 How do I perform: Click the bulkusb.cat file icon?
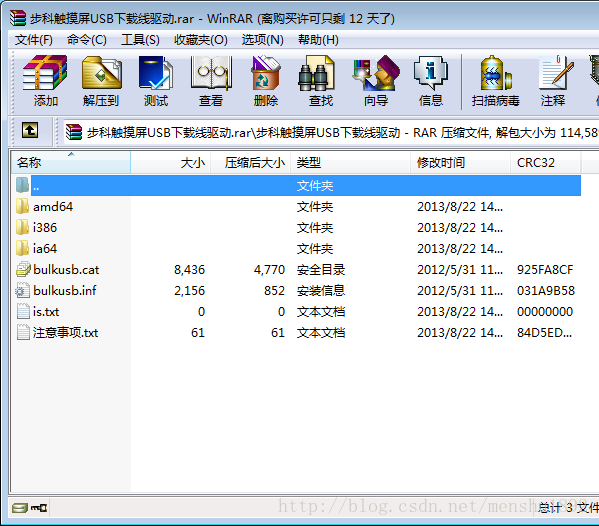coord(23,269)
